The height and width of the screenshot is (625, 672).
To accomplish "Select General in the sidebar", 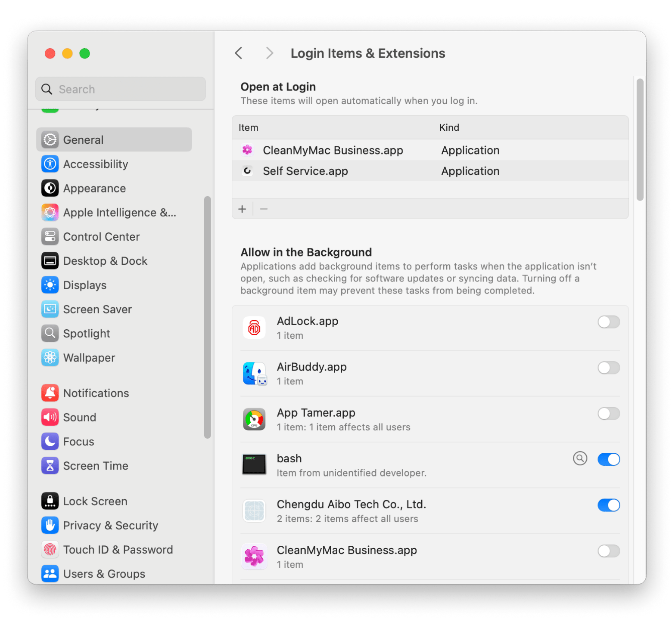I will (114, 139).
